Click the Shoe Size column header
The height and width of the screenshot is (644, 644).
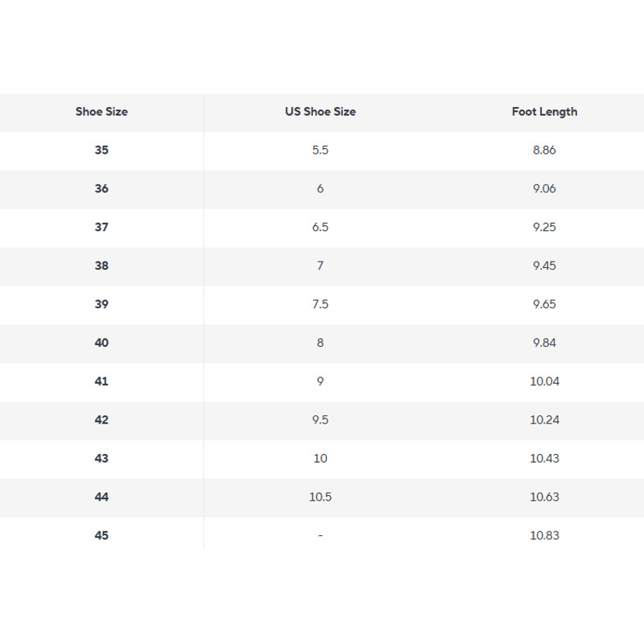click(101, 112)
